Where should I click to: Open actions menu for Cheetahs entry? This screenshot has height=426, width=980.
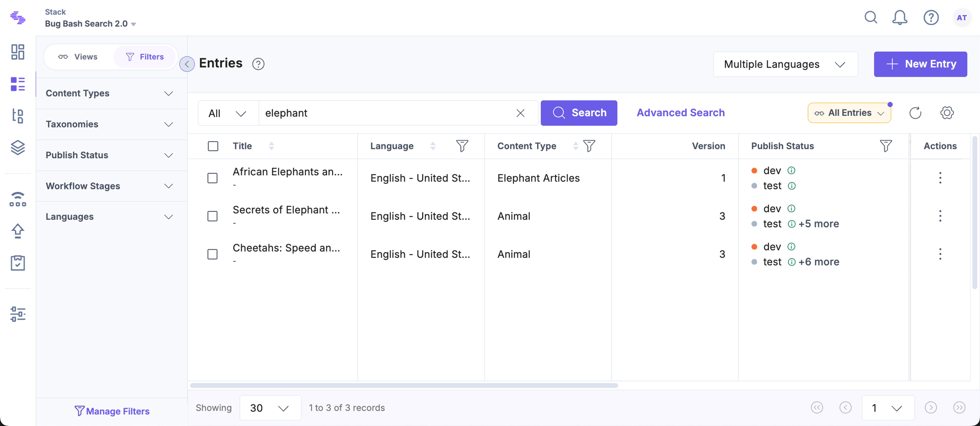point(940,254)
